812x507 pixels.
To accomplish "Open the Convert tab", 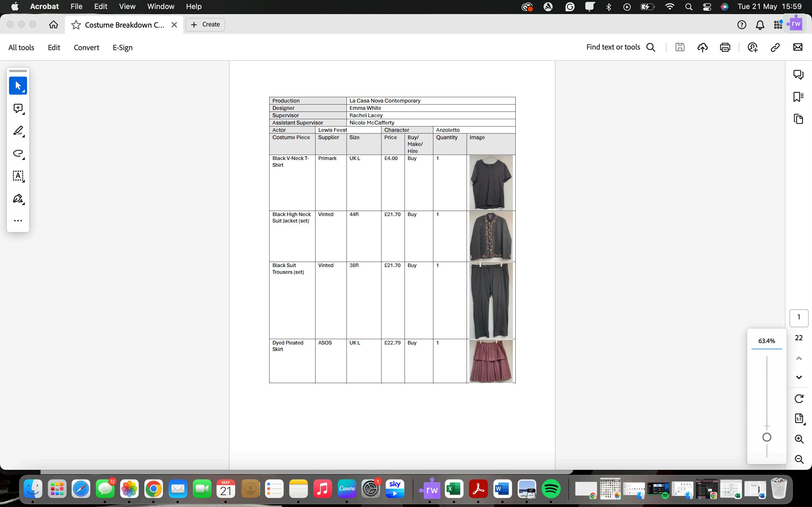I will point(86,48).
